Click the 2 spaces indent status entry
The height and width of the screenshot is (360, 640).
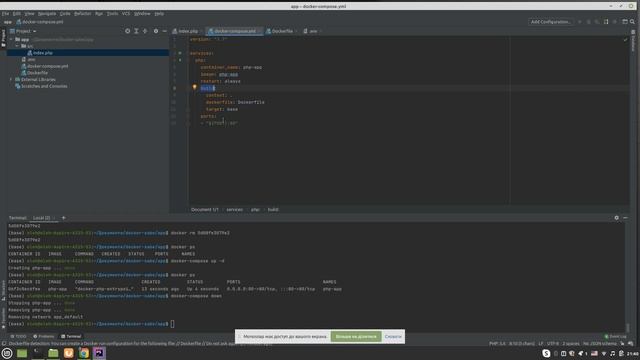tap(571, 344)
